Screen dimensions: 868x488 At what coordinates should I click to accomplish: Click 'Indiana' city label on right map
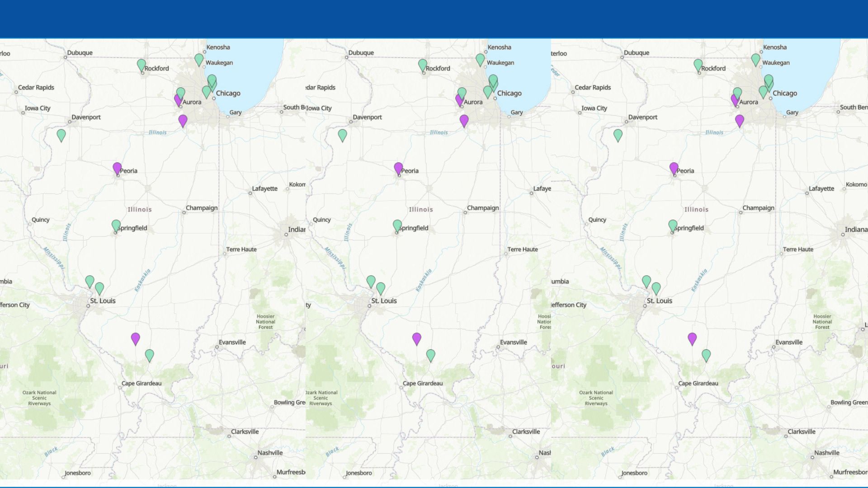[856, 230]
